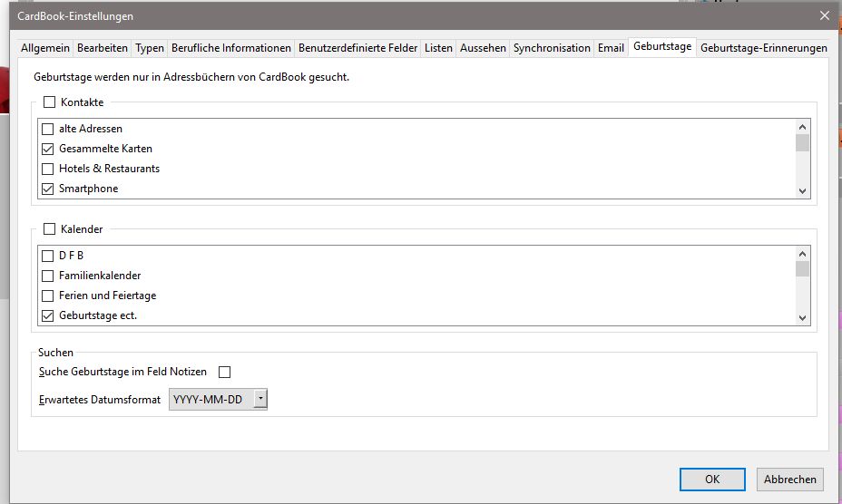Open the Email tab
Viewport: 842px width, 504px height.
coord(611,48)
